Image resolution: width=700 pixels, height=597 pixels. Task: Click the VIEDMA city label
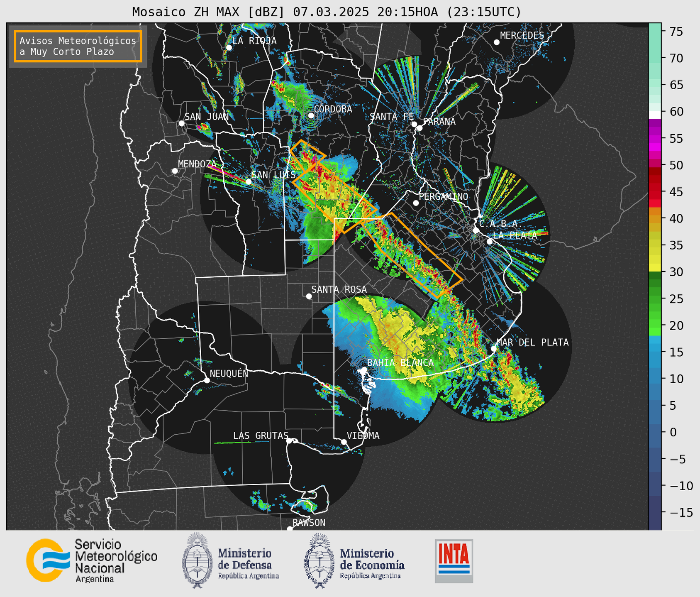pyautogui.click(x=363, y=436)
